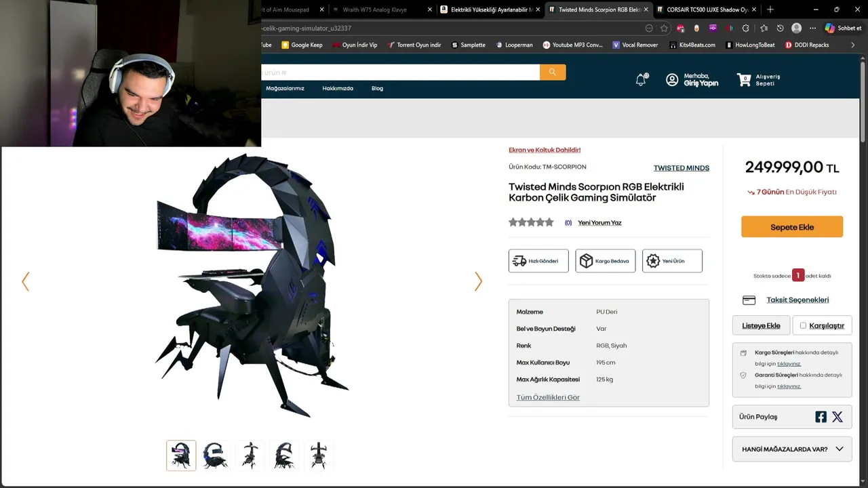Open the browser three-dot settings menu

(x=812, y=28)
